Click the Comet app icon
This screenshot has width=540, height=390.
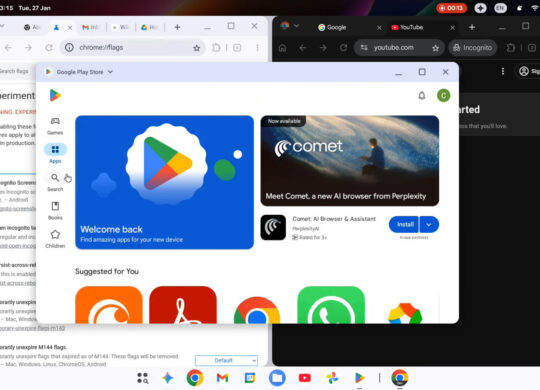tap(273, 227)
